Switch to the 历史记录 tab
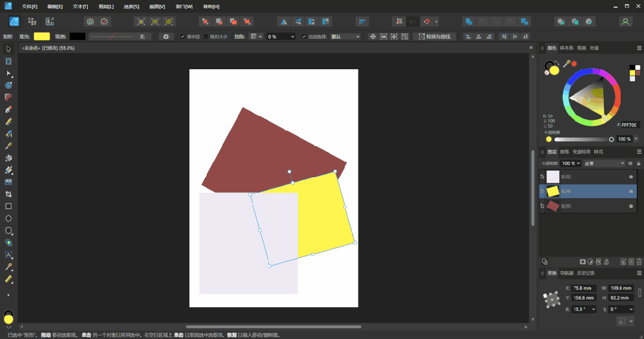Screen dimensions: 644x339 coord(585,273)
